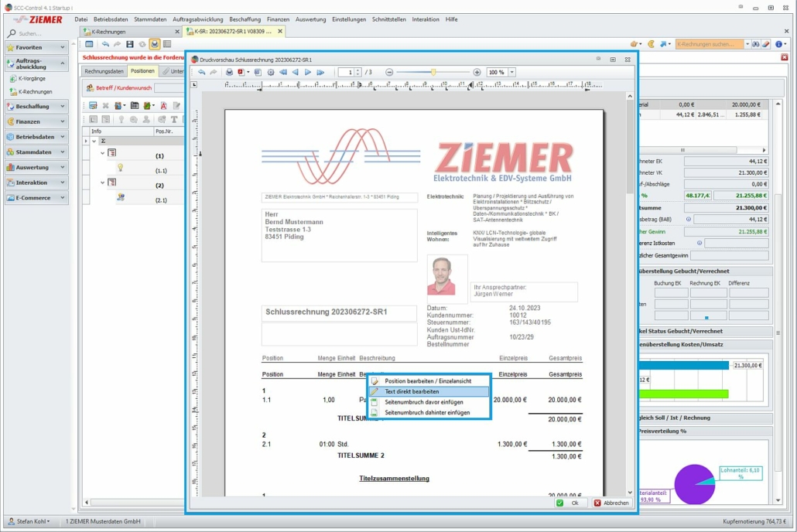Open K-Vorgänge in the sidebar
Viewport: 797px width, 532px height.
pyautogui.click(x=32, y=79)
